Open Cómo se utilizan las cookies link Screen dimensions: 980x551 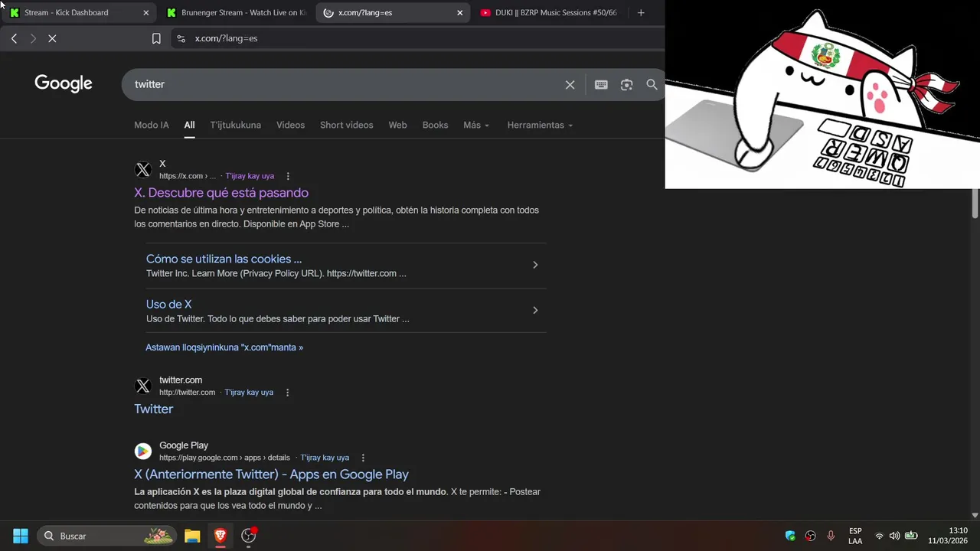pos(224,259)
